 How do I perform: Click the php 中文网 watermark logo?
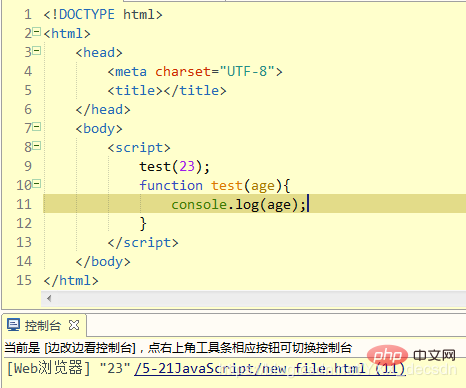411,355
